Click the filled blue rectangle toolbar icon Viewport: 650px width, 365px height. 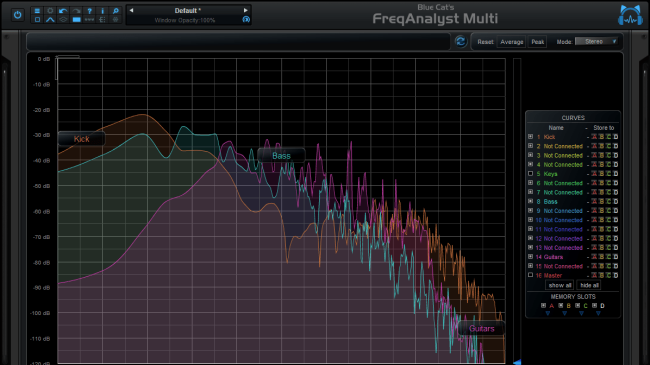tap(76, 19)
